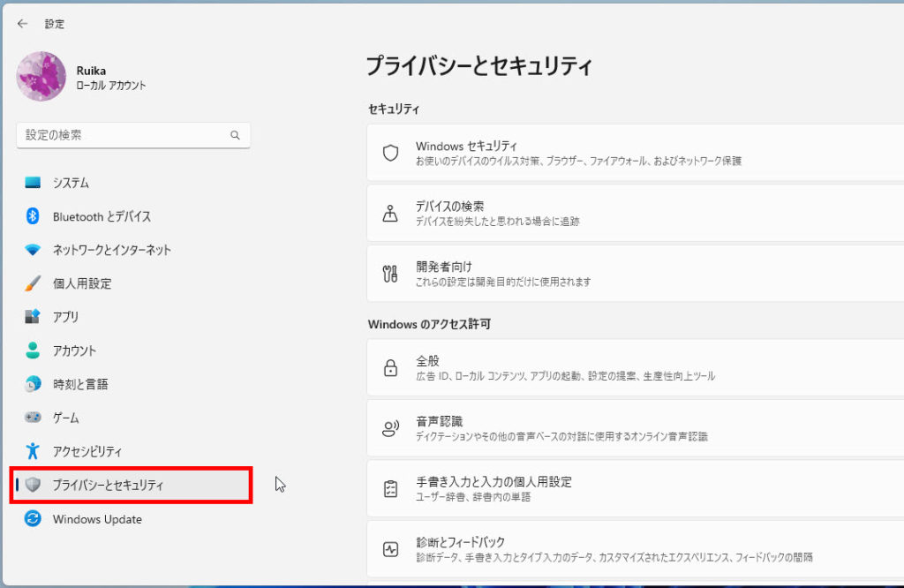Click the ゲーム controller icon

pyautogui.click(x=33, y=418)
